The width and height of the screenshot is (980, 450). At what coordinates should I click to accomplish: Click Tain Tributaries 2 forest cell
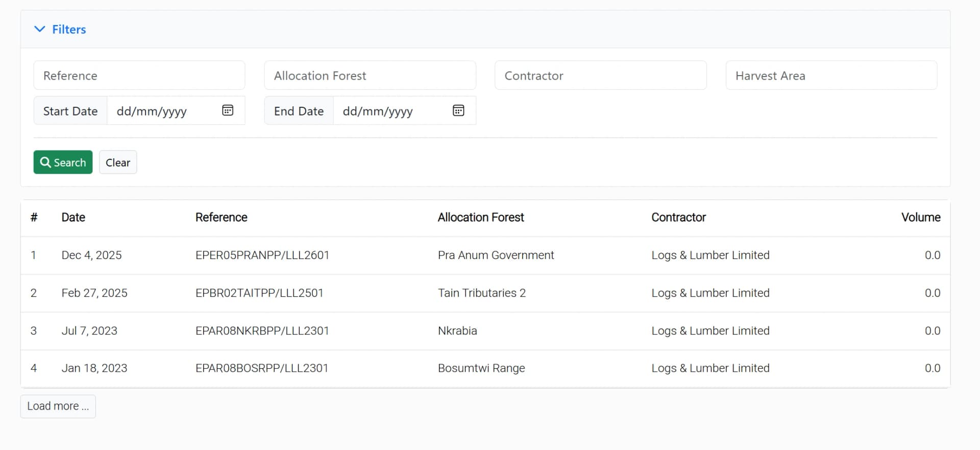coord(482,293)
